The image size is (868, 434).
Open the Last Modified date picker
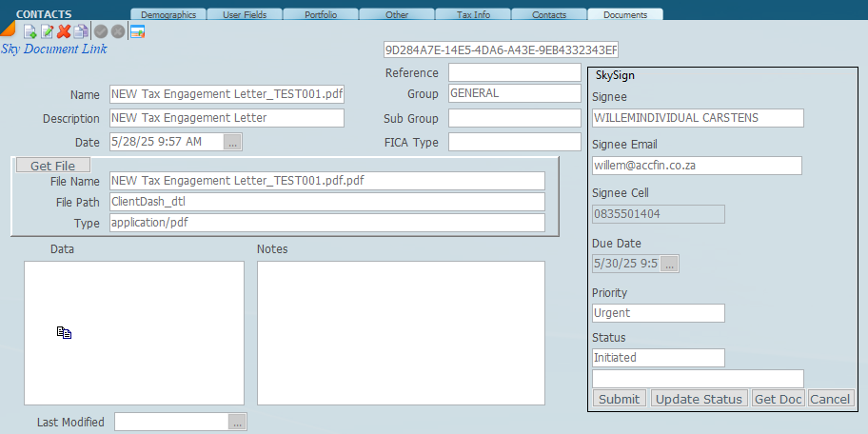238,422
